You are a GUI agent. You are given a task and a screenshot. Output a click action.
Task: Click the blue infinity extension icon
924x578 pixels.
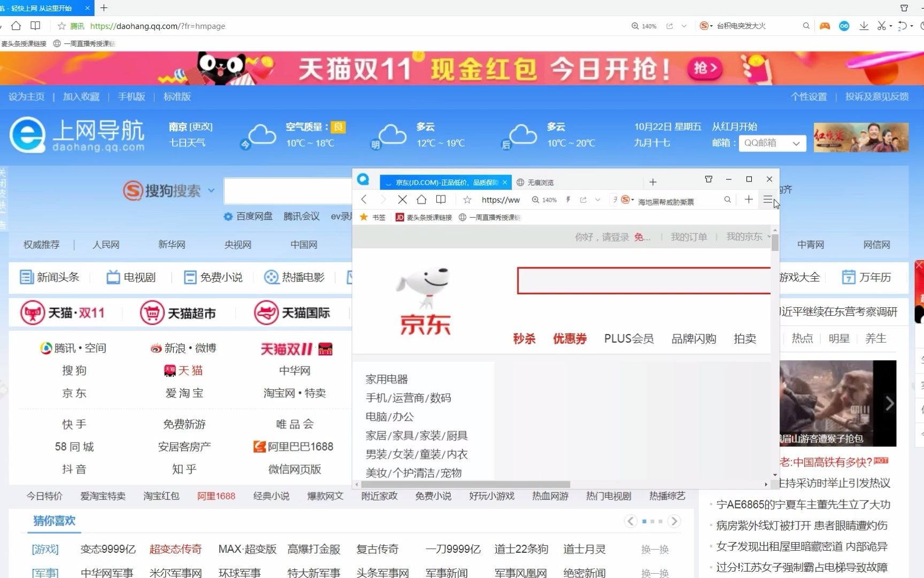(x=844, y=26)
